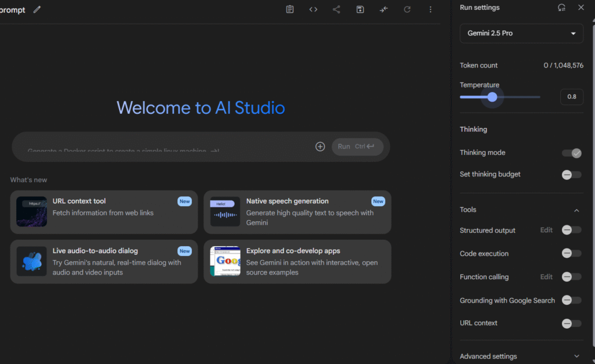Screen dimensions: 595x364
Task: Click the reset run settings icon
Action: (x=562, y=7)
